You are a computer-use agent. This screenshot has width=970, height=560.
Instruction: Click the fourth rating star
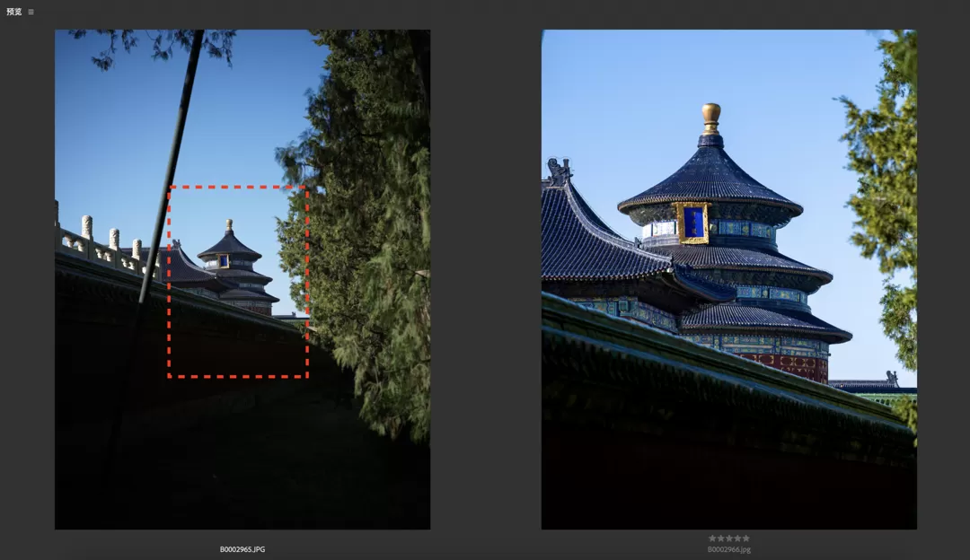pos(736,538)
